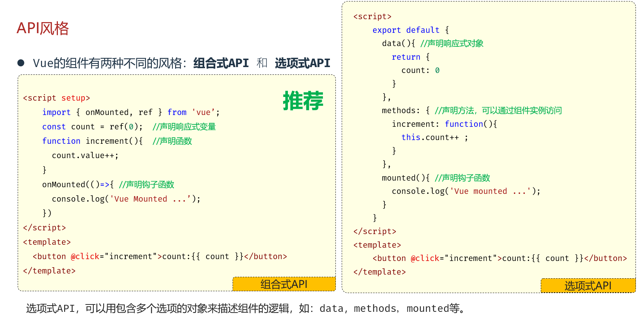Click 'mounted(){' in right panel
Screen dimensions: 644x317
tap(406, 178)
